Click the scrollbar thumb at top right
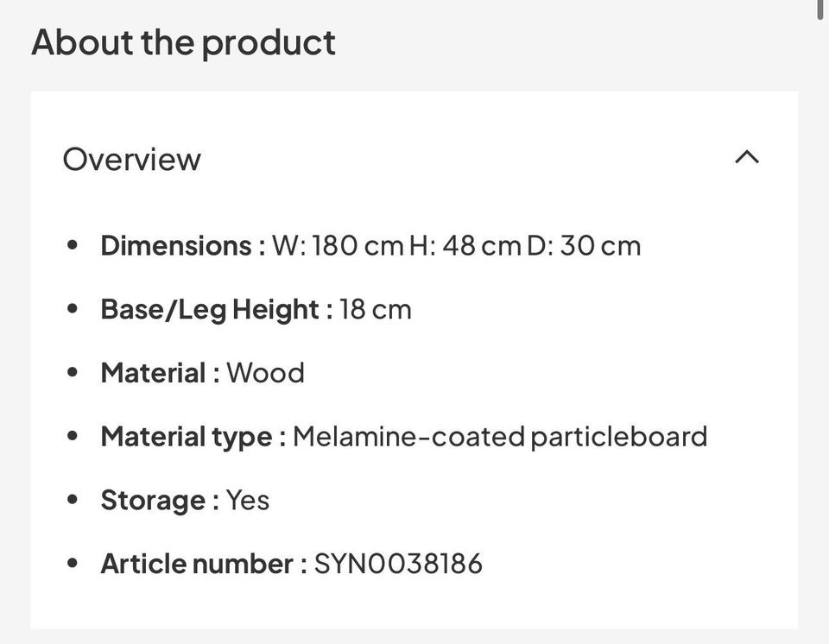Viewport: 829px width, 644px height. 821,10
